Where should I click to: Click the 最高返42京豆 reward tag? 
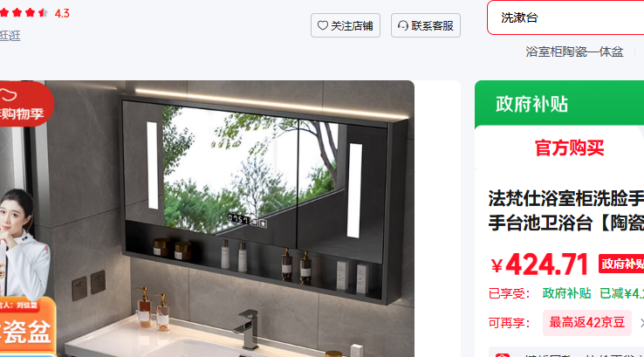pyautogui.click(x=587, y=323)
